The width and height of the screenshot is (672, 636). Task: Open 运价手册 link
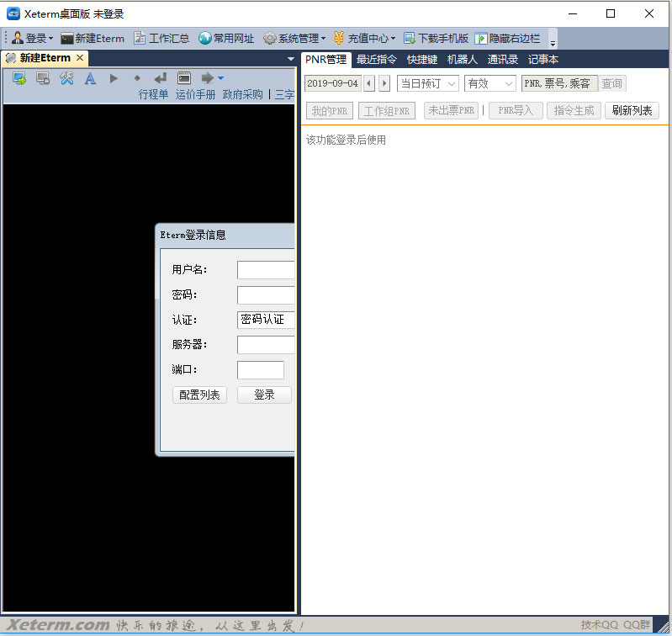tap(195, 94)
